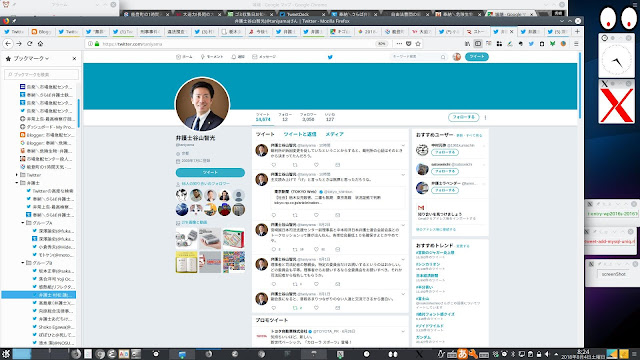Viewport: 640px width, 360px height.
Task: Open Firefox library icon in toolbar
Action: (467, 44)
